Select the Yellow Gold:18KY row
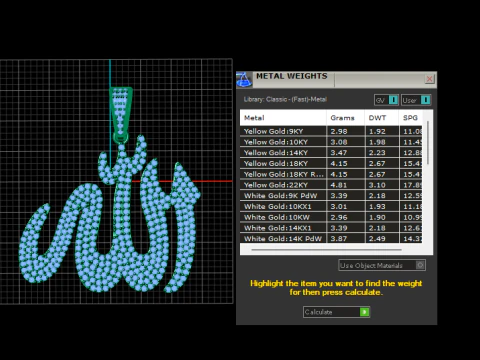The width and height of the screenshot is (480, 360). click(x=331, y=163)
